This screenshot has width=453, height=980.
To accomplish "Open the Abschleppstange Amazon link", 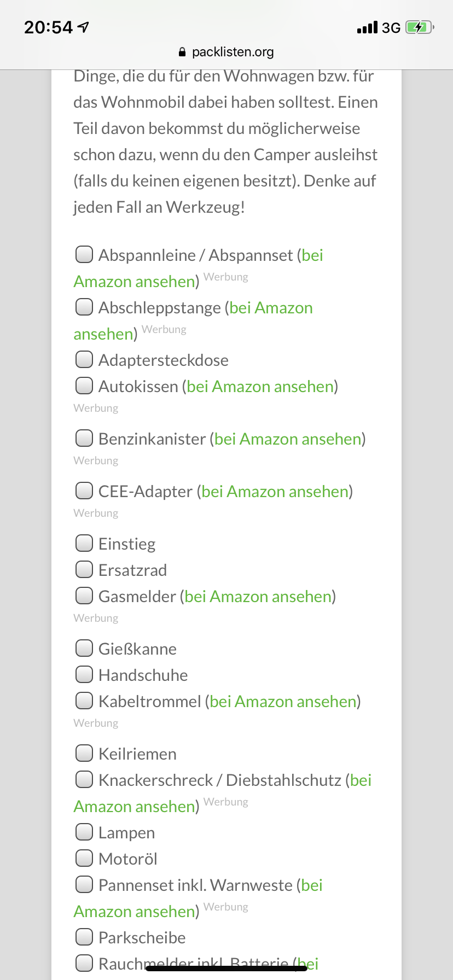I will (x=271, y=308).
